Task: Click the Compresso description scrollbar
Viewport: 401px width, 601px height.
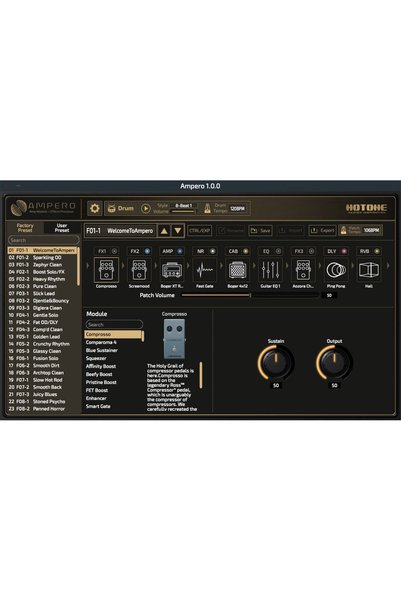Action: [200, 374]
